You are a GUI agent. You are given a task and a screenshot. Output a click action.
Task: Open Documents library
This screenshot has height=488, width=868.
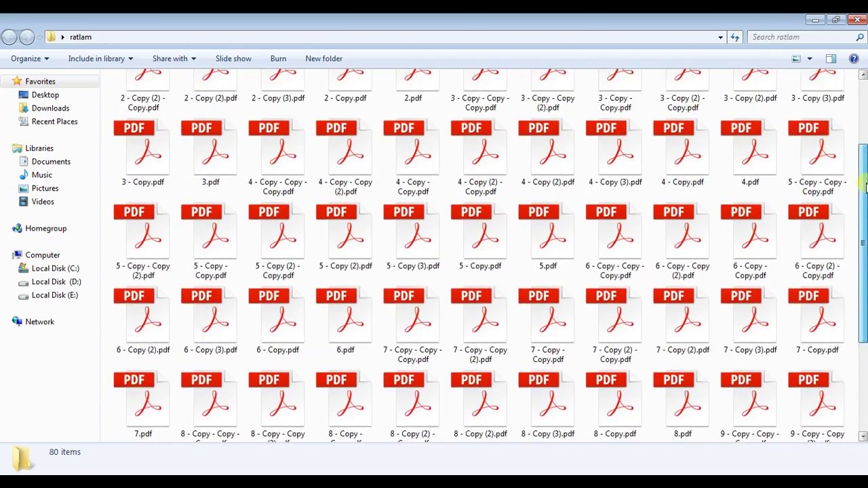tap(51, 162)
